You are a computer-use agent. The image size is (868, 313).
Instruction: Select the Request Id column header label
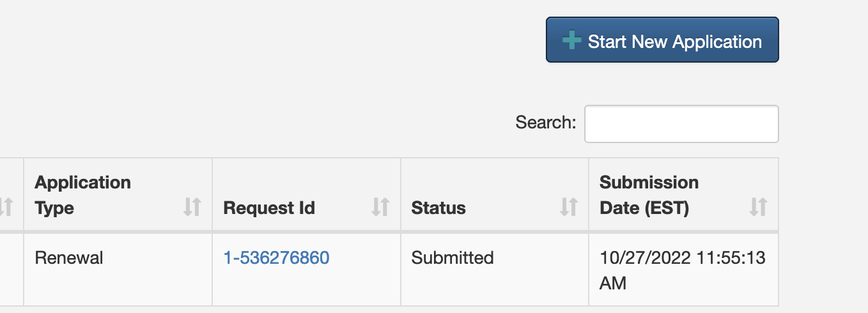pyautogui.click(x=268, y=208)
